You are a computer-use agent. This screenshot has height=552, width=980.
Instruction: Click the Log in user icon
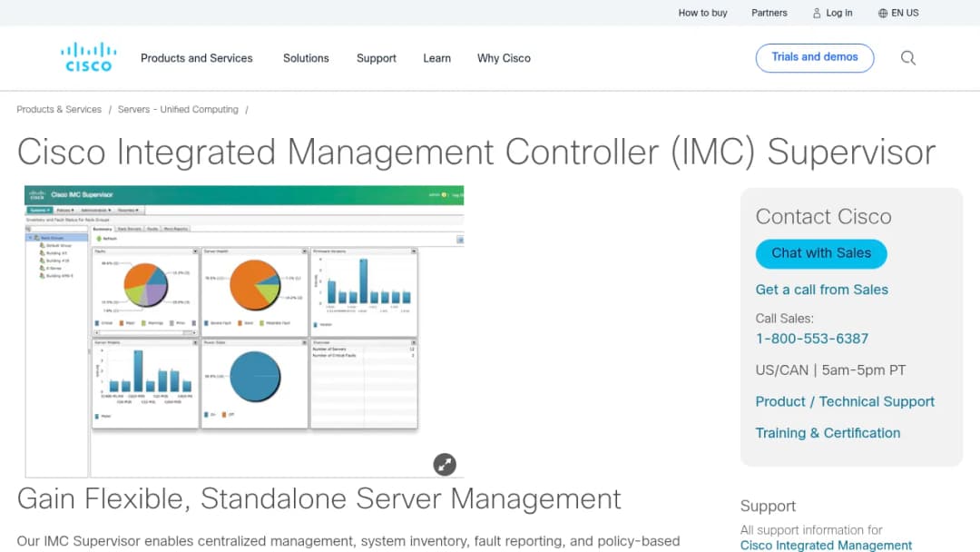coord(817,13)
